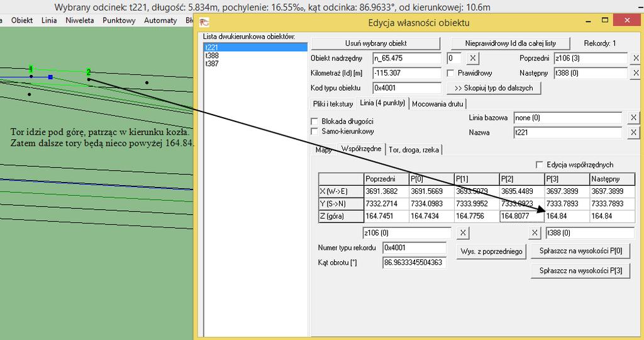The image size is (644, 340).
Task: Enable Edycja współrzędnych checkbox
Action: tap(540, 165)
